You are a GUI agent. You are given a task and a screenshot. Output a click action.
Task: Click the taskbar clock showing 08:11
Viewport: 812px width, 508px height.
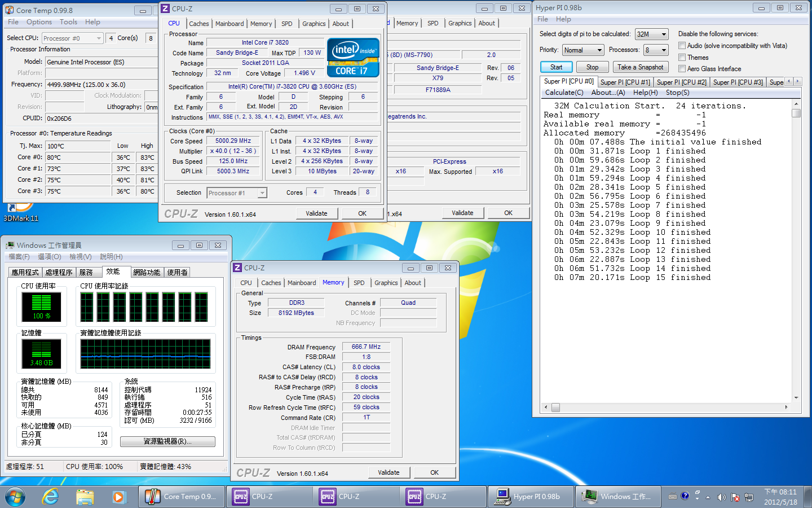click(780, 497)
